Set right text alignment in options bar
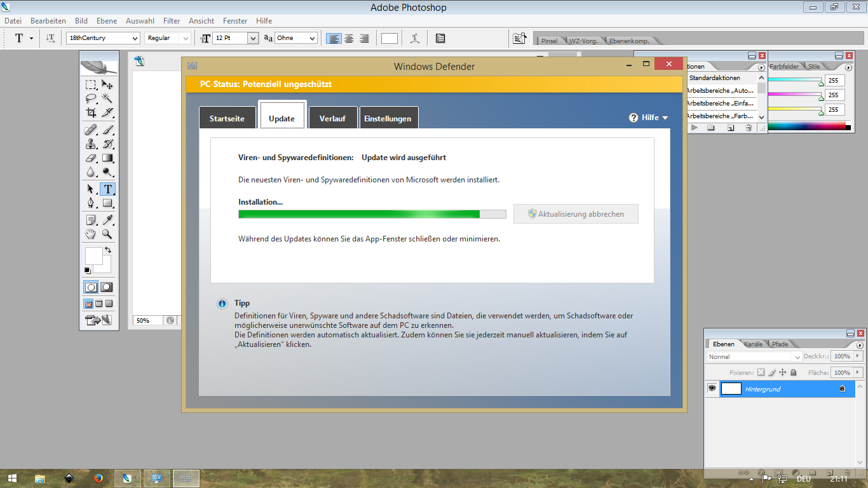The image size is (868, 488). tap(364, 38)
